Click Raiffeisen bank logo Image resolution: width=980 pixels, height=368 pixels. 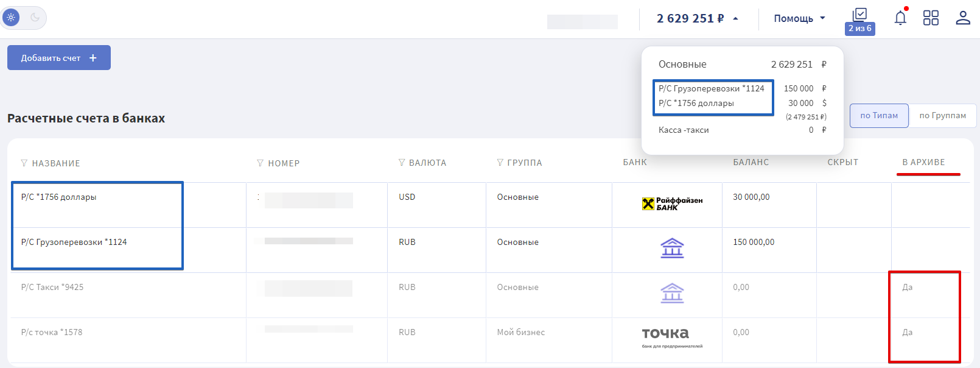[x=672, y=204]
